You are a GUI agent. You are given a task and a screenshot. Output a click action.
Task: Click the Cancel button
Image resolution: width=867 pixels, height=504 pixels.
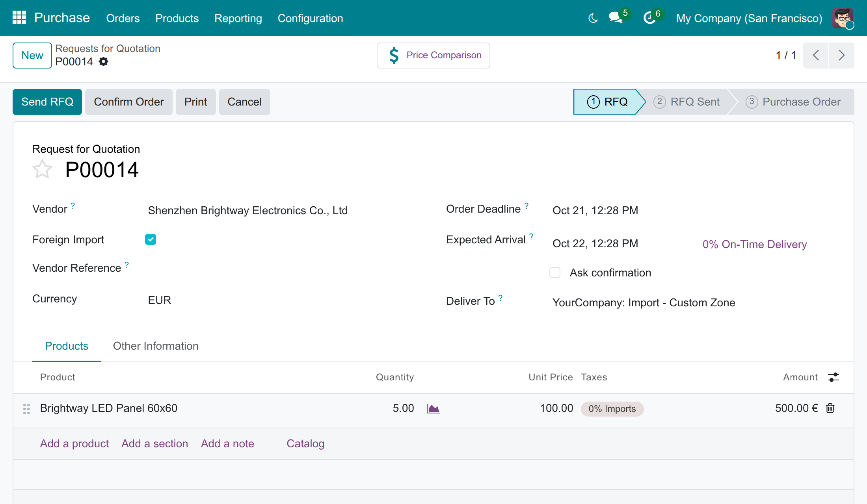[x=245, y=102]
